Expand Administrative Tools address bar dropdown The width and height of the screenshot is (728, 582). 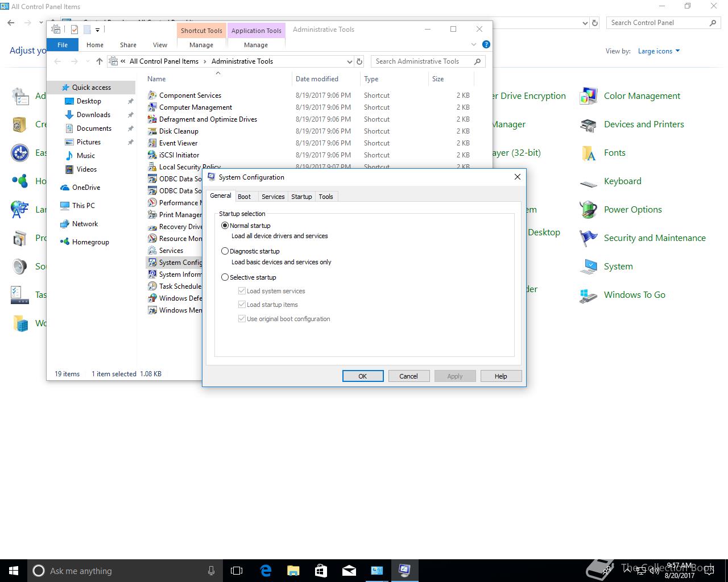[349, 61]
